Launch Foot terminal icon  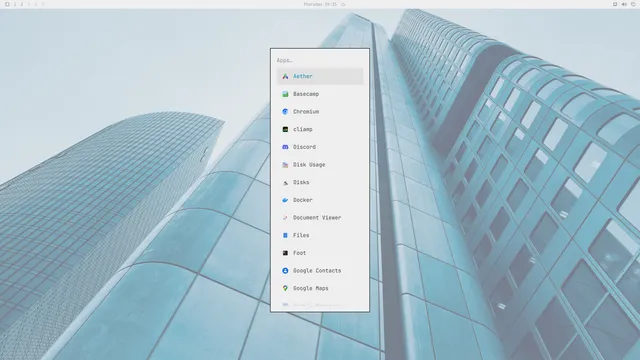tap(285, 253)
